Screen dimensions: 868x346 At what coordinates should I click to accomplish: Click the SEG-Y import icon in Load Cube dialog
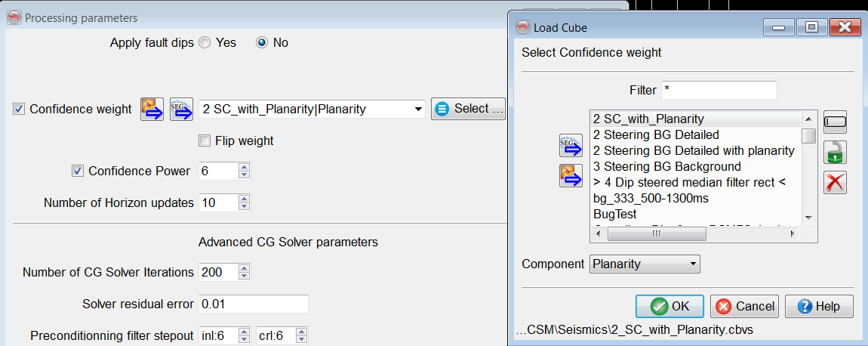pos(570,146)
